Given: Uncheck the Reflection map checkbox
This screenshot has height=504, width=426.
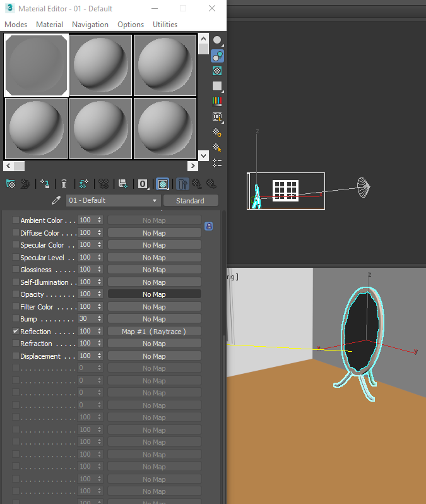Looking at the screenshot, I should pyautogui.click(x=15, y=331).
